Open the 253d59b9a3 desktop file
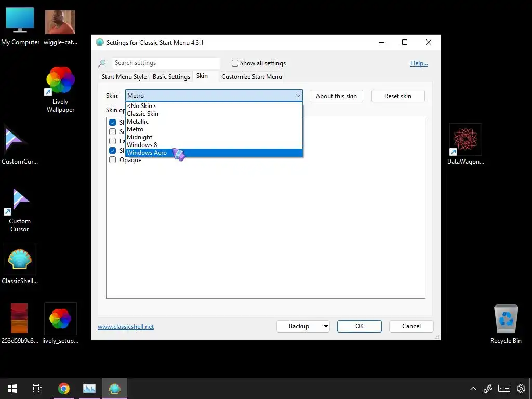 [x=20, y=323]
